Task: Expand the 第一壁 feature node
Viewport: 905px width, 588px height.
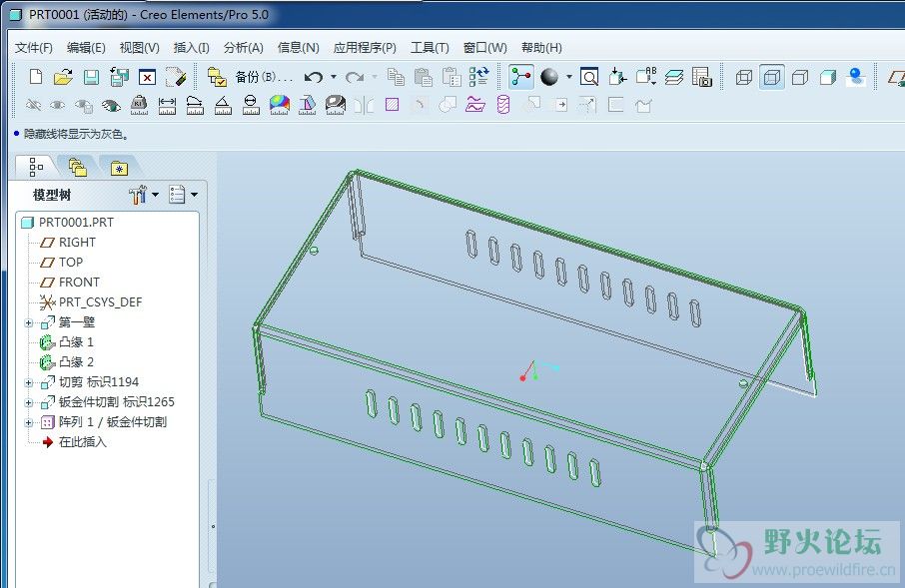Action: tap(28, 322)
